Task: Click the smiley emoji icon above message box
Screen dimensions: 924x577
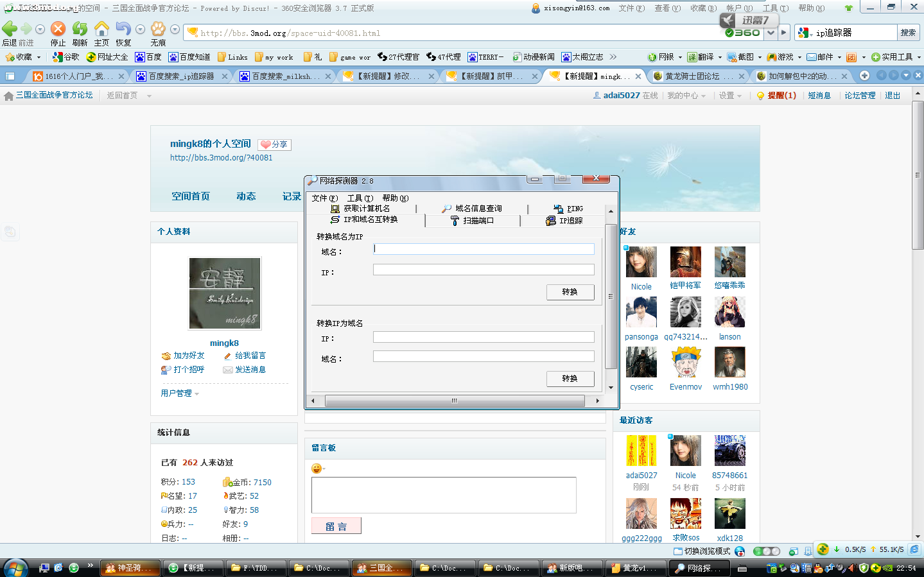Action: [x=316, y=469]
